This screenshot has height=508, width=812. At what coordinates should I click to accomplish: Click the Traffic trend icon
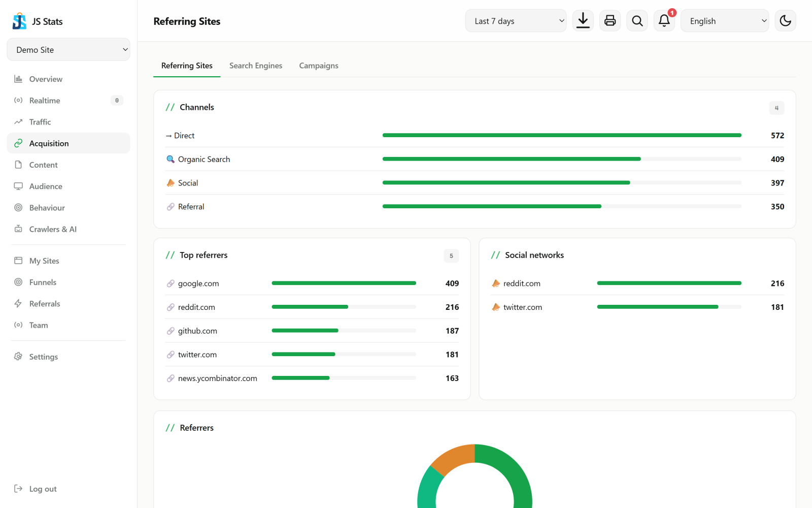(18, 121)
